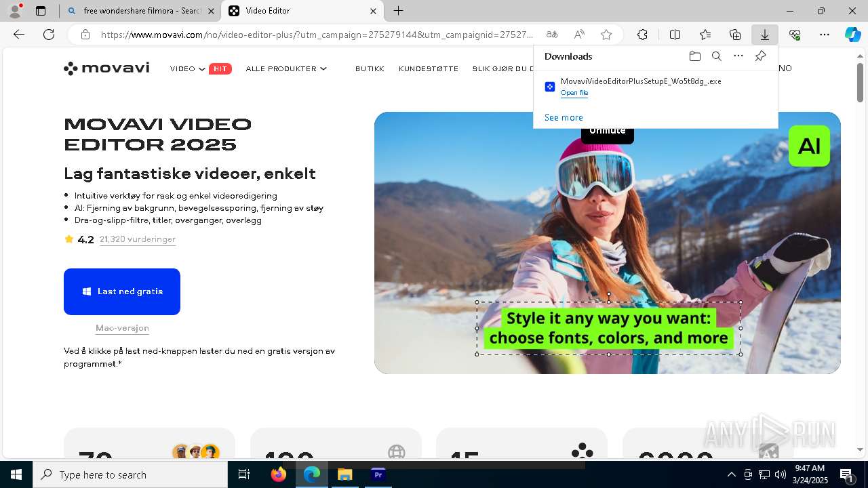Click the lock site info icon
Screen dimensions: 868x488
[x=85, y=35]
